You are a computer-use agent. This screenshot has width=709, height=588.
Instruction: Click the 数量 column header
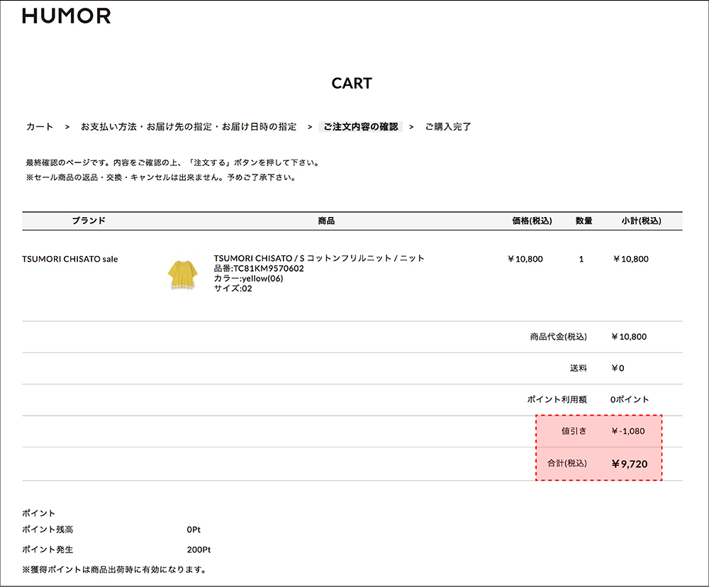pyautogui.click(x=584, y=221)
